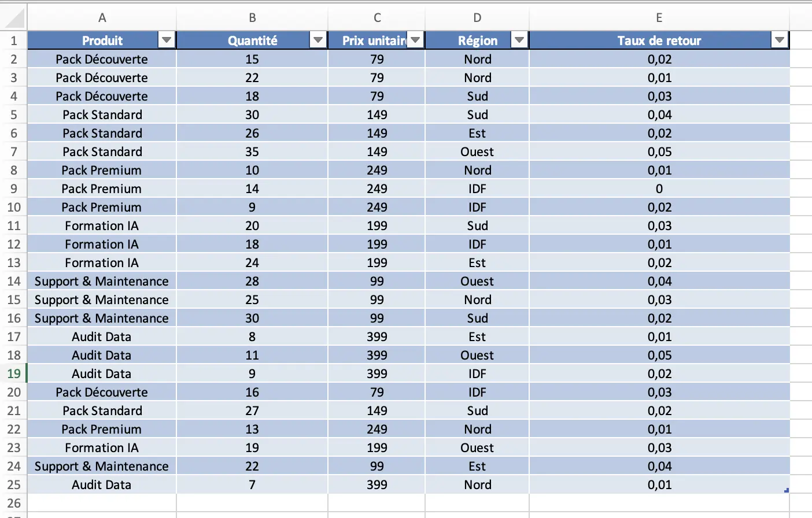
Task: Select row 19 by clicking its row number
Action: [x=14, y=373]
